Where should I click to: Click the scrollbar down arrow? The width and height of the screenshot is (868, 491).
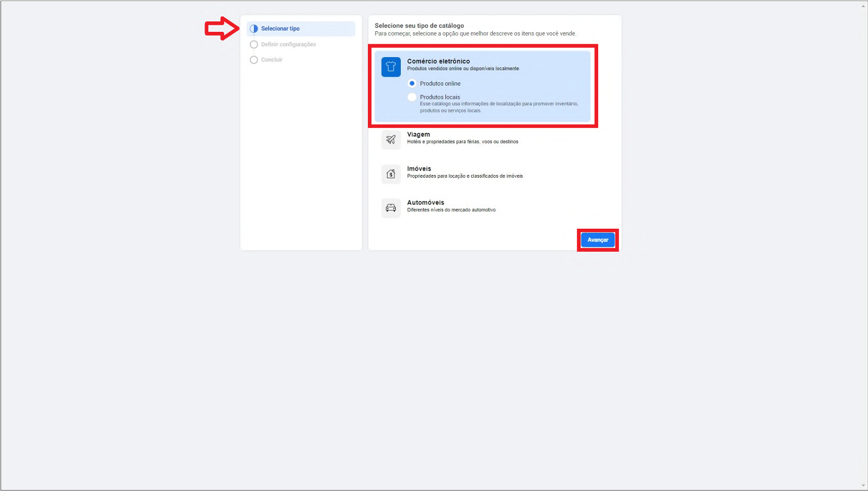[x=864, y=486]
